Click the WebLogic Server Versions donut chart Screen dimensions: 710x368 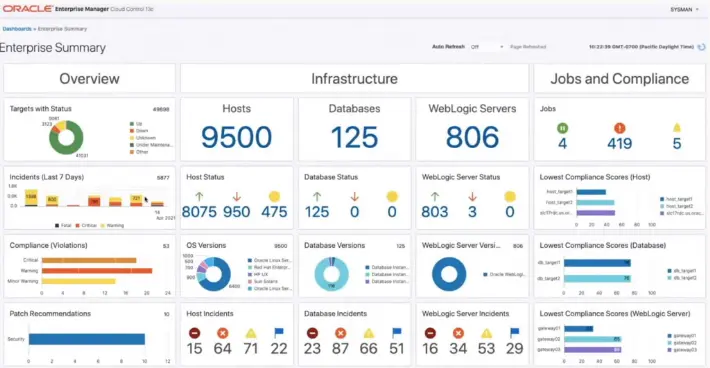coord(449,274)
